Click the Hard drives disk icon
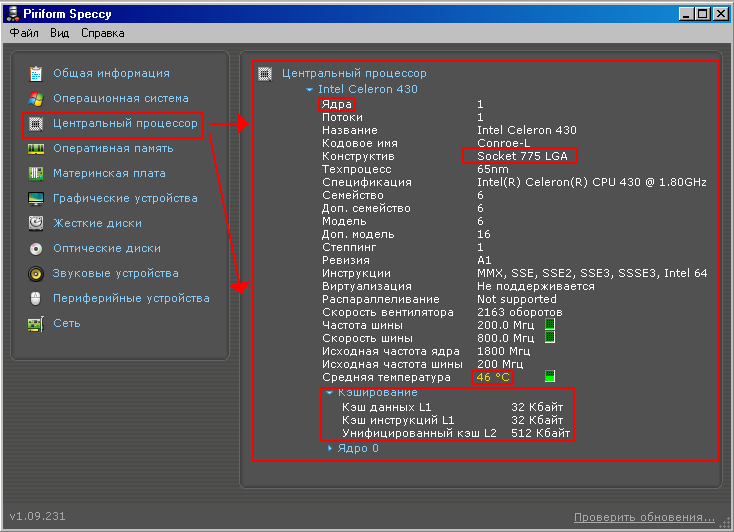 tap(36, 223)
